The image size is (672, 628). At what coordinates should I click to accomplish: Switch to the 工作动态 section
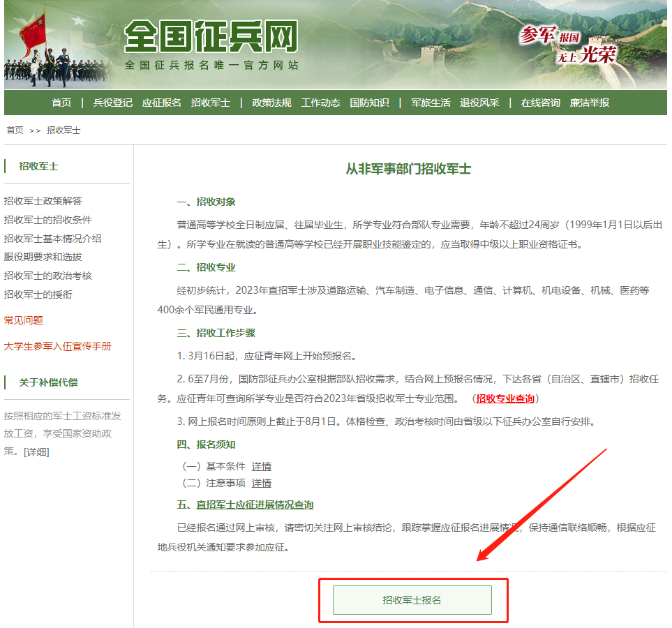pos(320,103)
